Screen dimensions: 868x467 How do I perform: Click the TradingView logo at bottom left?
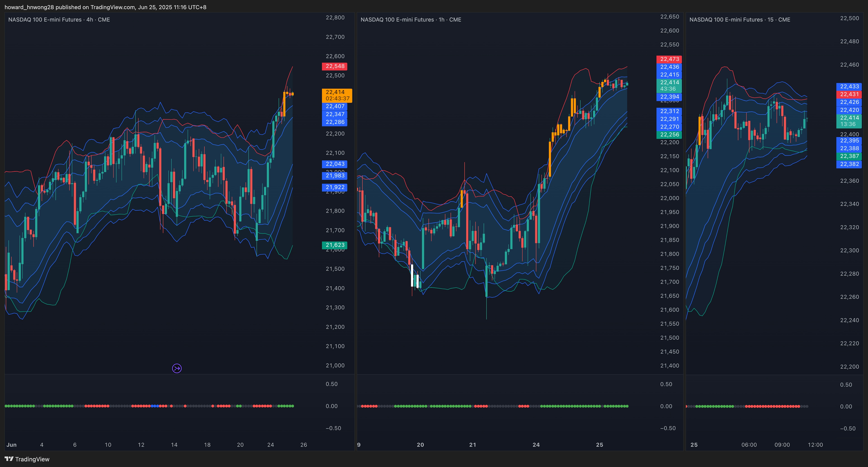[x=27, y=459]
